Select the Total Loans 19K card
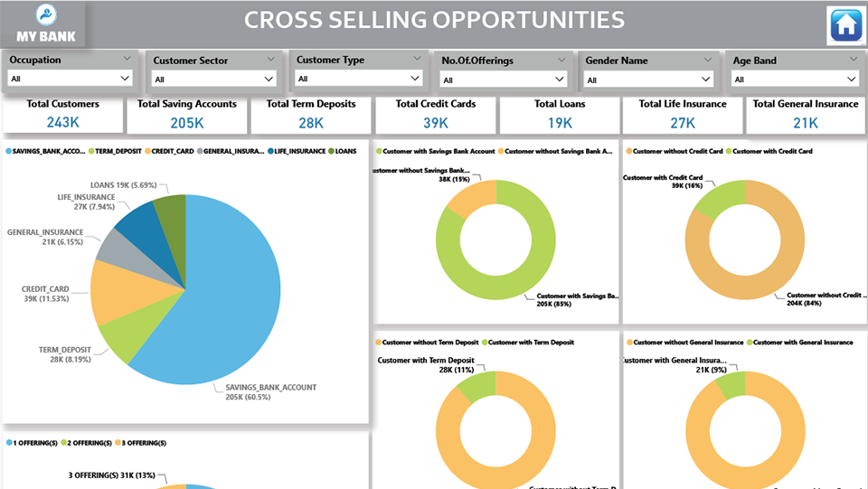Screen dimensions: 868x489 (x=559, y=115)
